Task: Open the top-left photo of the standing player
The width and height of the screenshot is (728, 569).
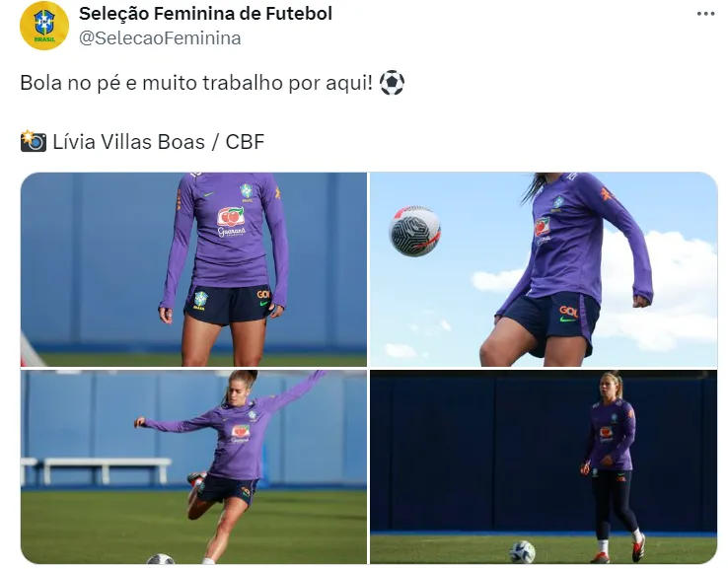Action: [193, 269]
